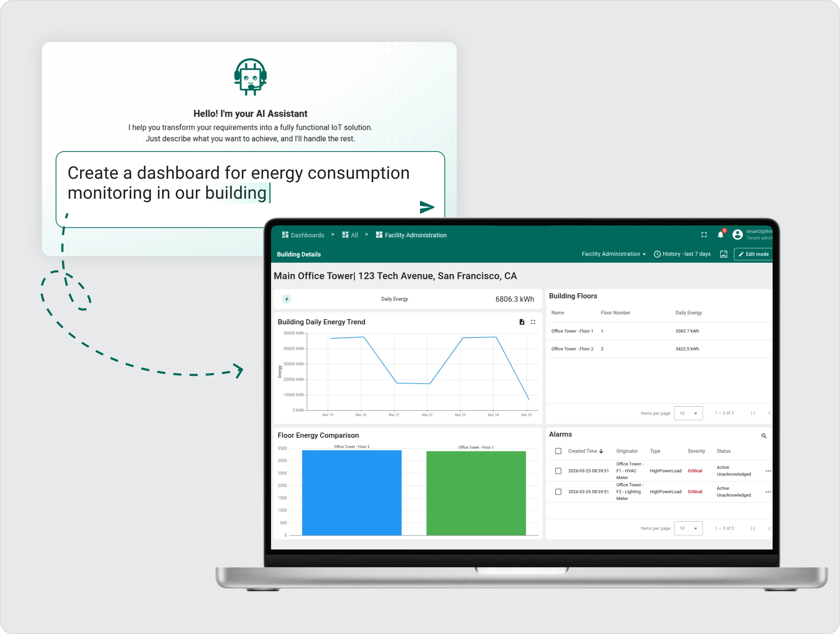Click the green send arrow icon

click(x=427, y=207)
